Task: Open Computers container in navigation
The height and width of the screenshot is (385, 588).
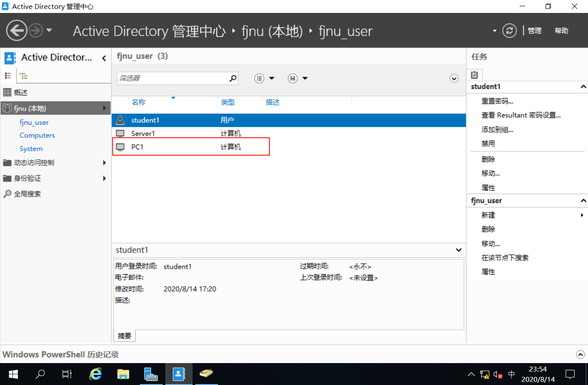Action: [x=37, y=135]
